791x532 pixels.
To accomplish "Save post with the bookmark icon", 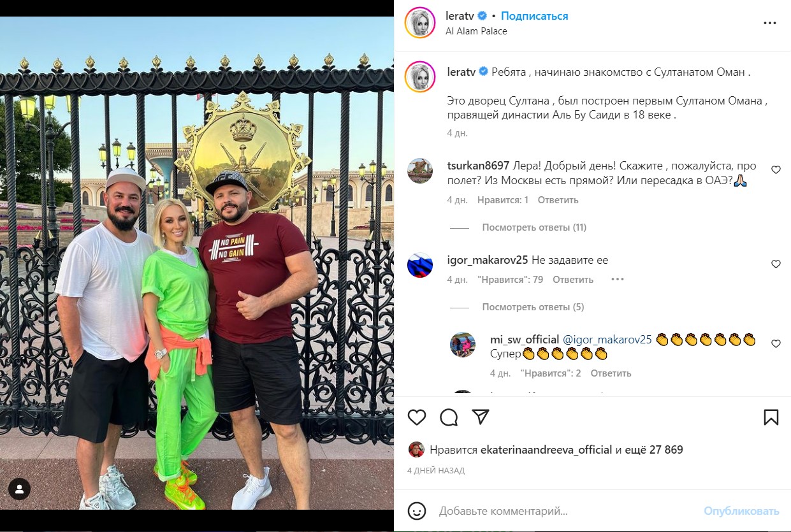I will 771,417.
